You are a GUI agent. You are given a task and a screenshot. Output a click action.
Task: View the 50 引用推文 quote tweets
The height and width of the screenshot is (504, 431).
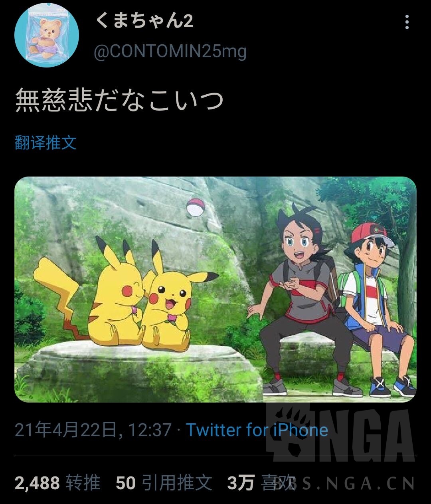pyautogui.click(x=164, y=482)
